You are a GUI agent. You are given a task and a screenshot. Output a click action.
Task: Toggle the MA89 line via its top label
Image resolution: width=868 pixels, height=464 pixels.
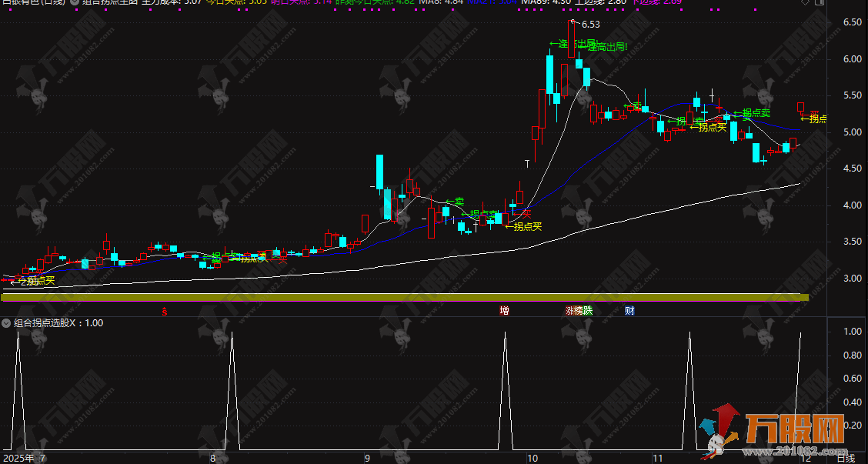536,4
